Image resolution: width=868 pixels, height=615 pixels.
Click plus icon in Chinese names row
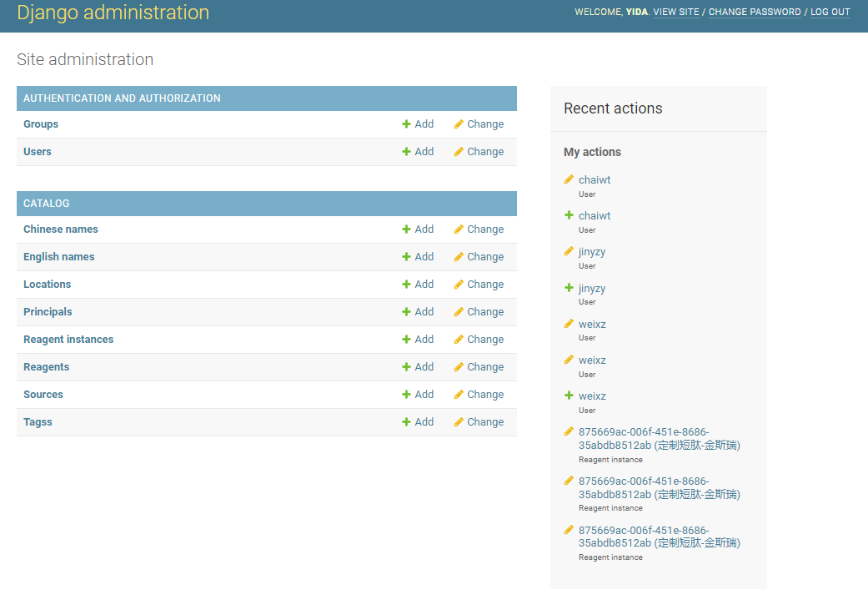click(x=406, y=229)
